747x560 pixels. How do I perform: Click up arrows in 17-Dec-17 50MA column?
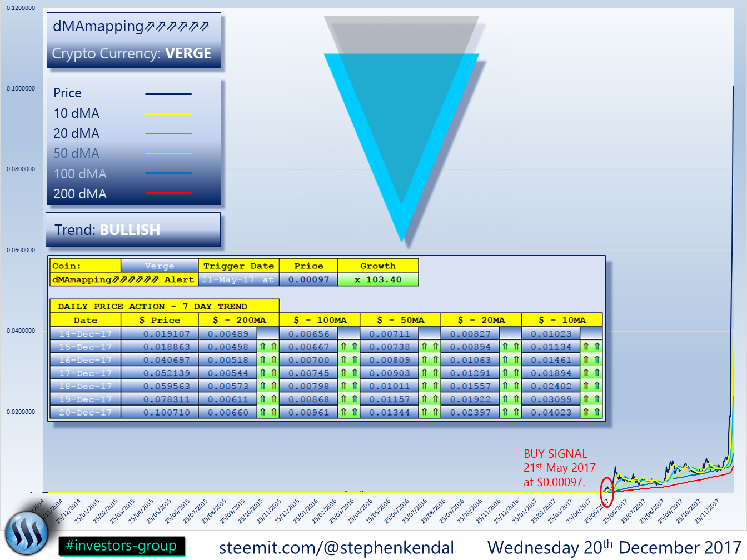429,373
